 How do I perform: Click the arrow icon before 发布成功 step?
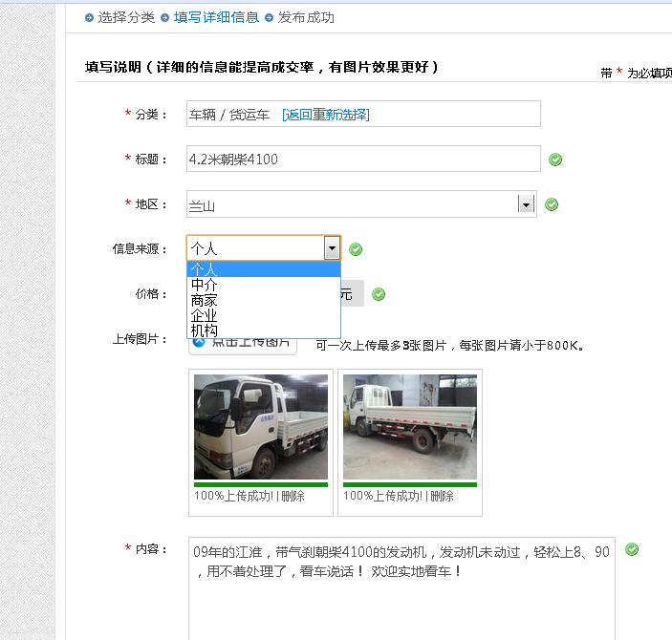(269, 17)
